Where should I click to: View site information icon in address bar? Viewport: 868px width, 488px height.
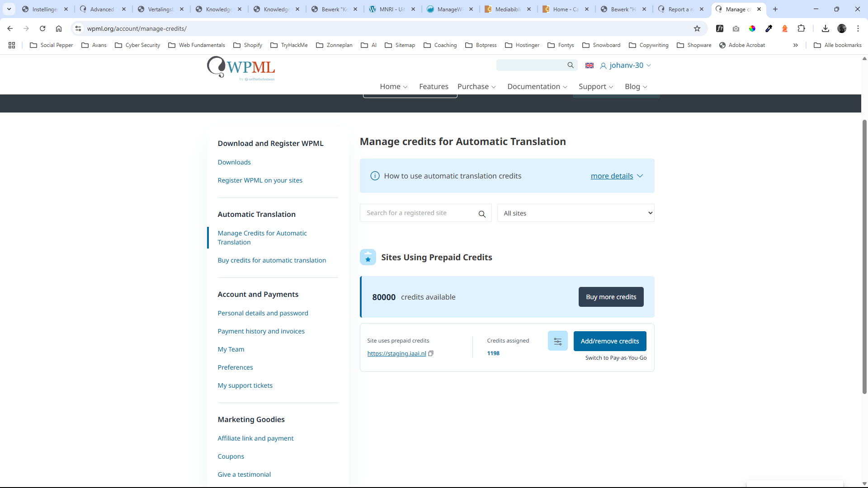point(78,28)
